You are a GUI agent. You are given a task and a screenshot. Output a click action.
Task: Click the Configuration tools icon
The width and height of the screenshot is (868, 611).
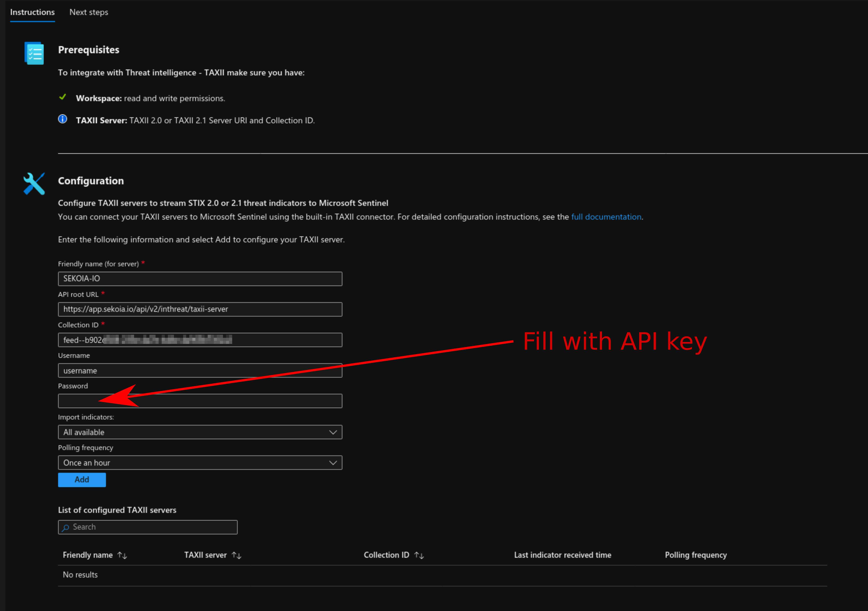click(34, 184)
